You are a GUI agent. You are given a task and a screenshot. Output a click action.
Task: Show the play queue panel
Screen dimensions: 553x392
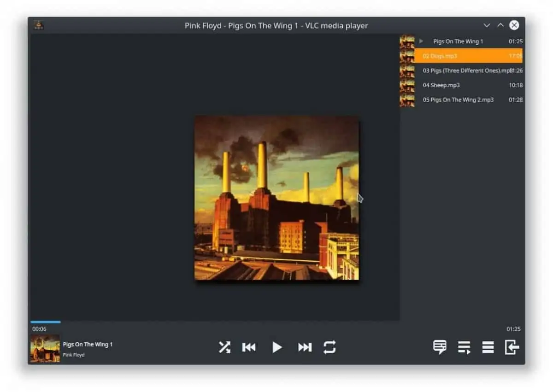click(x=464, y=347)
